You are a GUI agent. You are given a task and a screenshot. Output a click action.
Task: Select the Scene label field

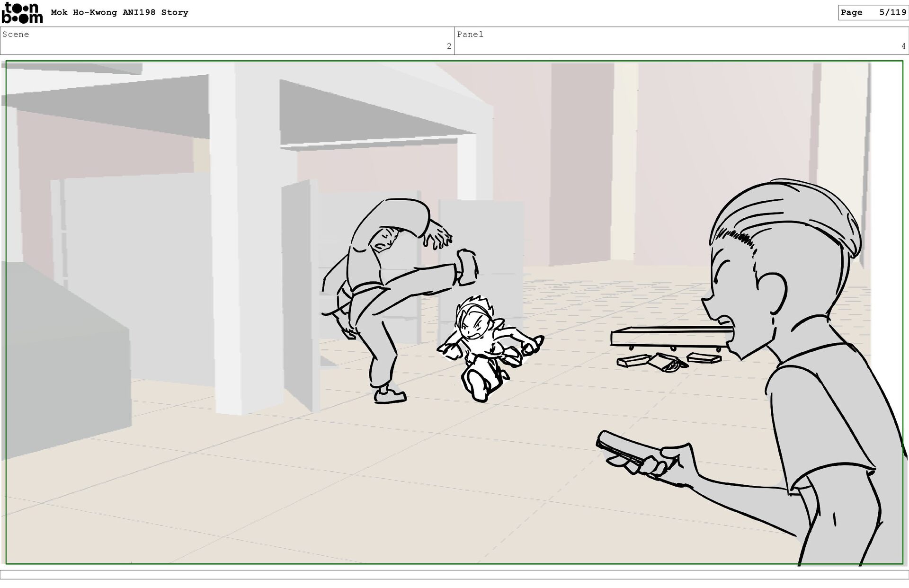pos(16,35)
